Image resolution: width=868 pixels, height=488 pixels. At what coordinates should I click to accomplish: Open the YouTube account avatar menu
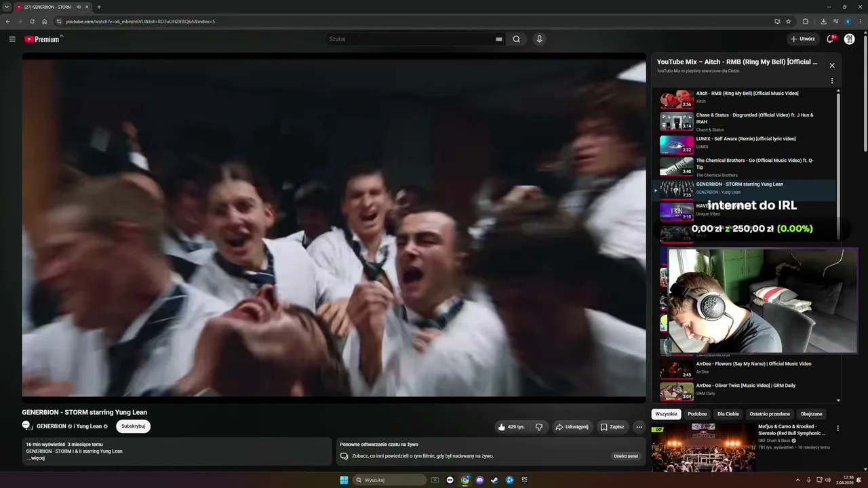849,39
